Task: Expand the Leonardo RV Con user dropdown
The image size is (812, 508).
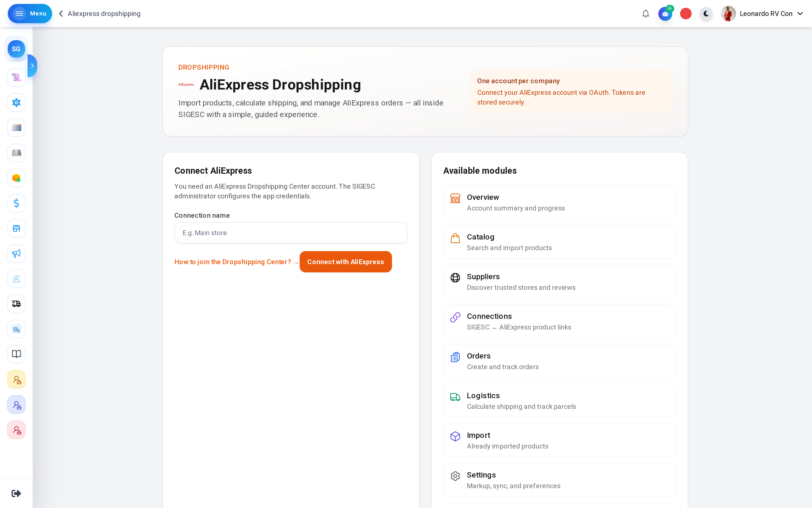Action: point(800,14)
